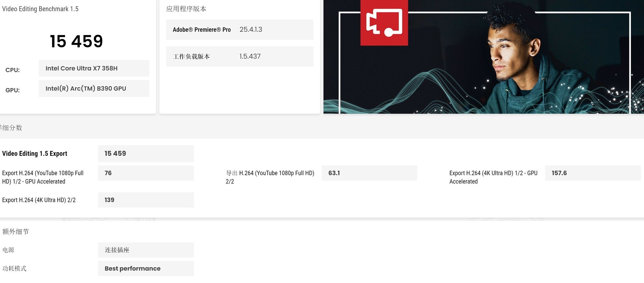Click Export H.264 YouTube 1080p 1/2 GPU Accelerated label
The height and width of the screenshot is (283, 644).
(x=43, y=177)
